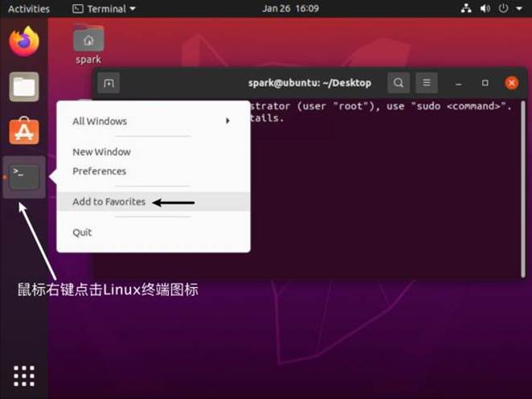Choose New Window from the context menu
The image size is (532, 399).
(x=153, y=152)
